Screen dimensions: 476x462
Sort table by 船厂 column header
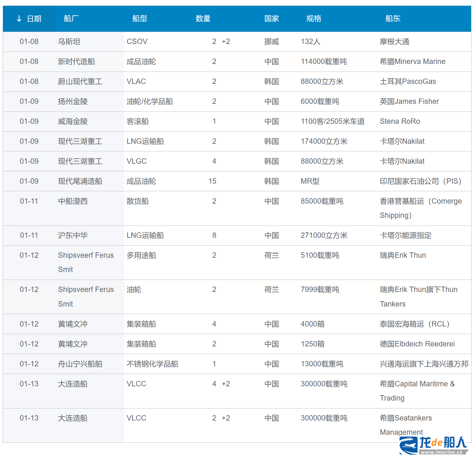tap(71, 19)
